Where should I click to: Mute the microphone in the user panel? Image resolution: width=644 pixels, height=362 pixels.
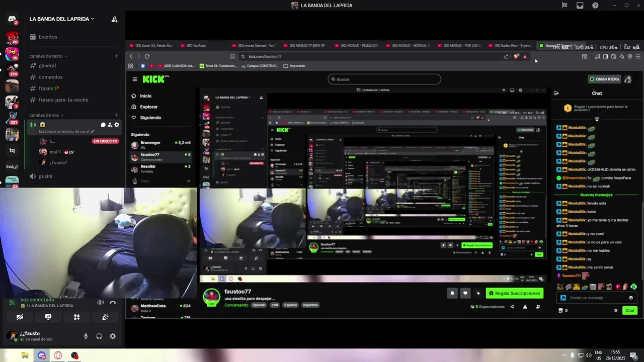[x=86, y=336]
